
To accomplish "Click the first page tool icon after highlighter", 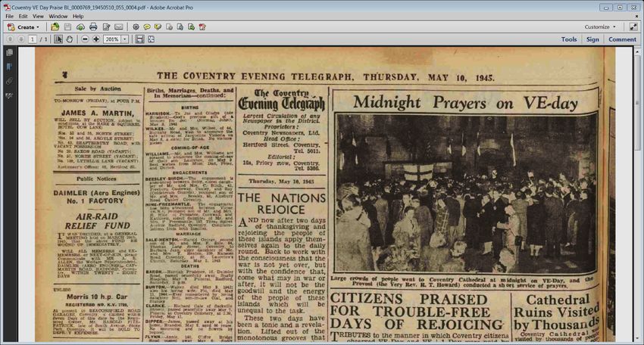I will coord(169,27).
